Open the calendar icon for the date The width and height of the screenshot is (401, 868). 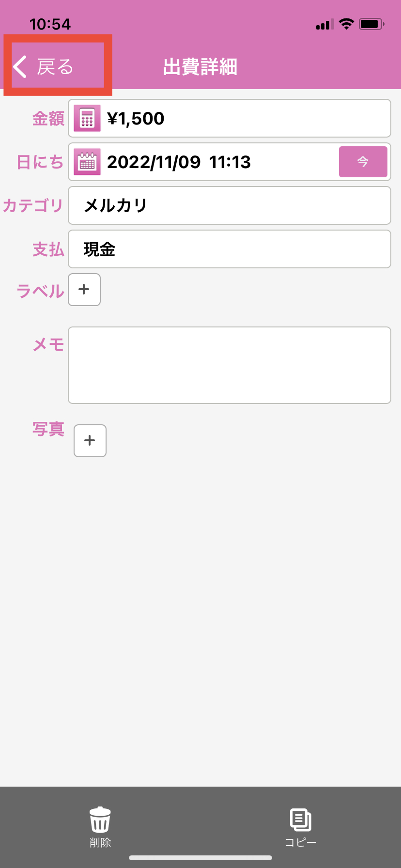point(87,162)
